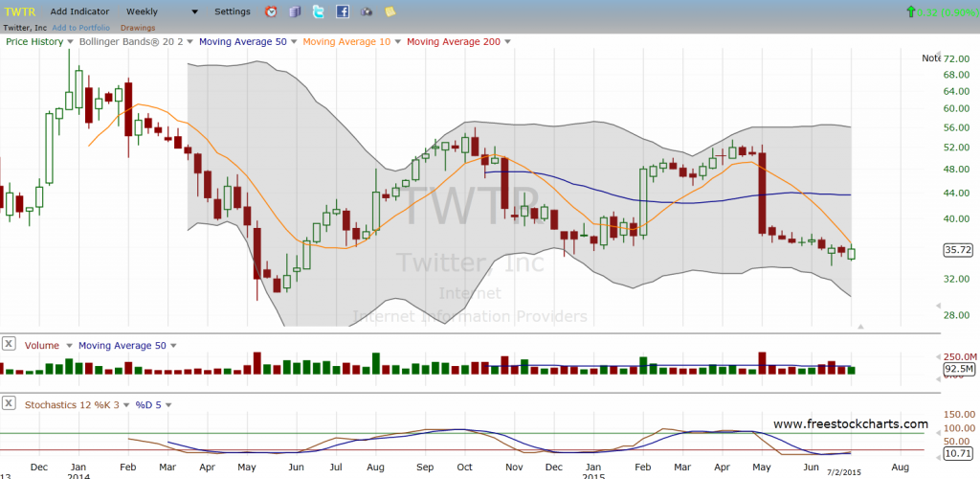Expand the Moving Average 200 dropdown arrow
The height and width of the screenshot is (479, 980).
point(507,42)
